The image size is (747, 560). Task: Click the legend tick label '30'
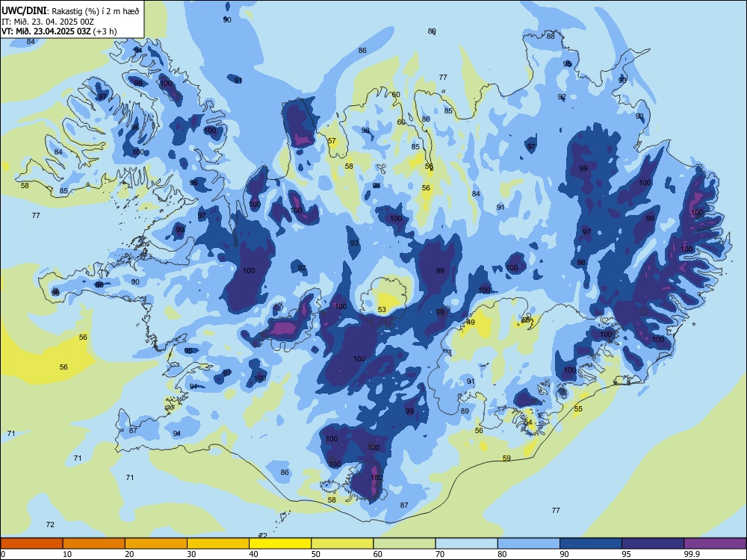pos(191,554)
